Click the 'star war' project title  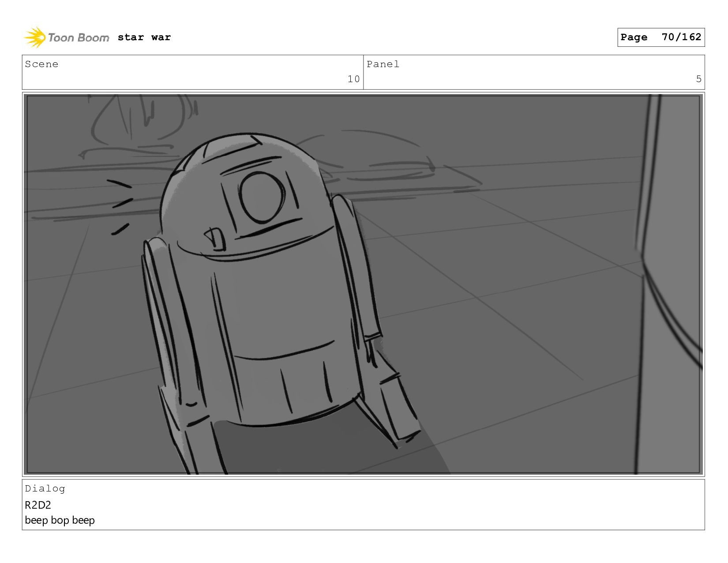click(144, 37)
